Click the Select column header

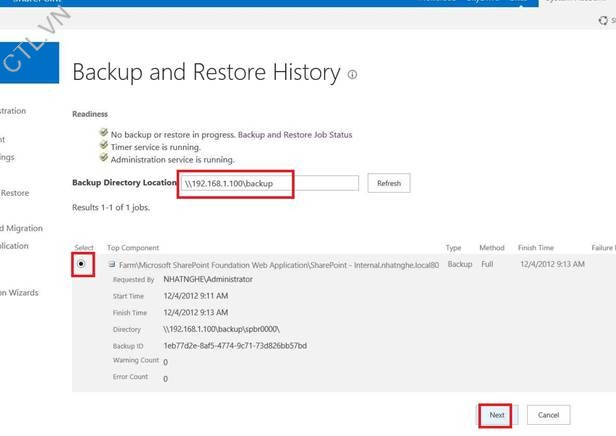pos(84,247)
